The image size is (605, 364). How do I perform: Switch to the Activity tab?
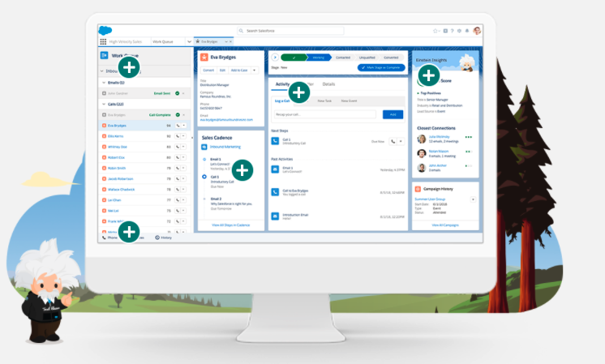click(x=282, y=84)
